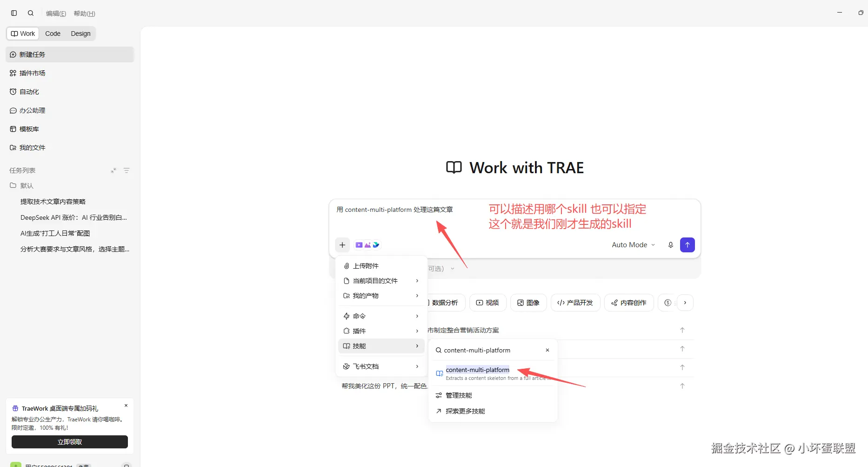Expand the 命令 submenu
Screen dimensions: 868x467
[x=381, y=316]
